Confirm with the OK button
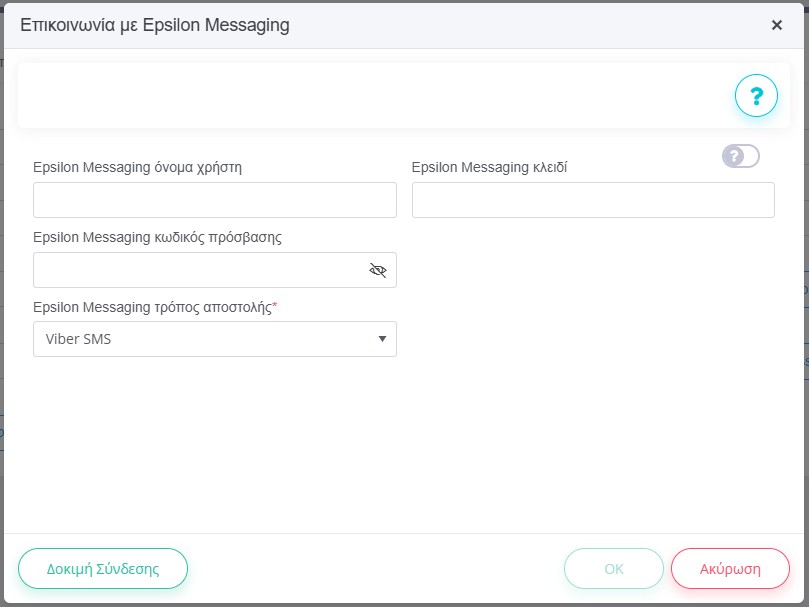 [613, 569]
